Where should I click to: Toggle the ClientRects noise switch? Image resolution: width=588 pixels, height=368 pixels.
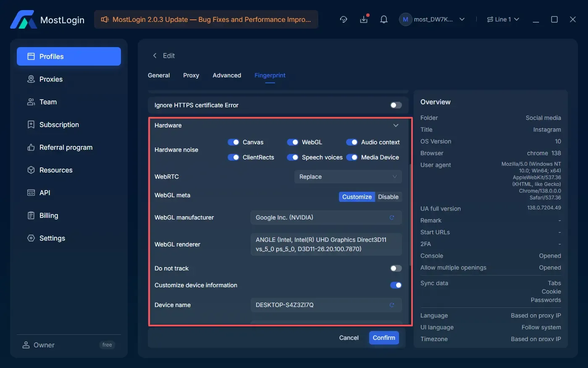(234, 157)
